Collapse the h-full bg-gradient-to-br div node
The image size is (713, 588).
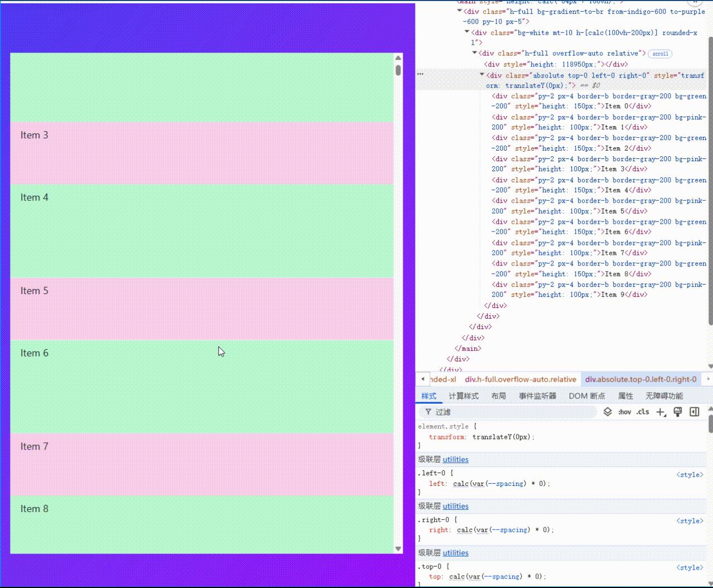point(460,11)
